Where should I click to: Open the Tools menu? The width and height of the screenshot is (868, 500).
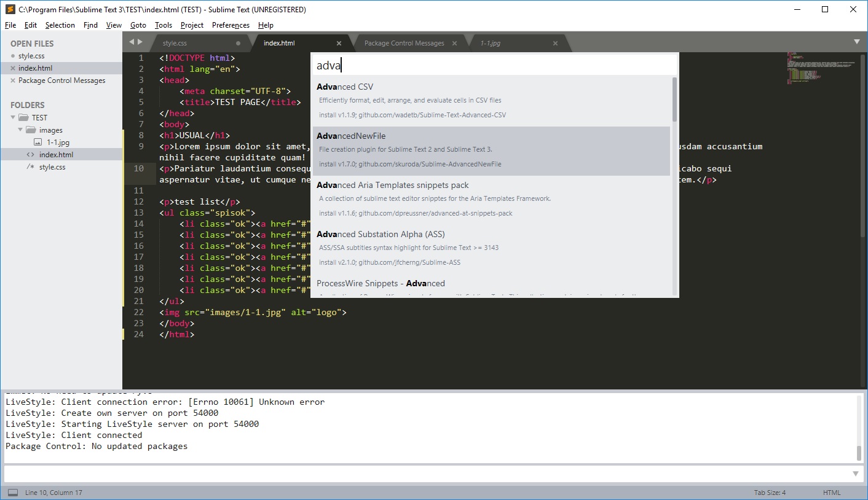coord(164,25)
